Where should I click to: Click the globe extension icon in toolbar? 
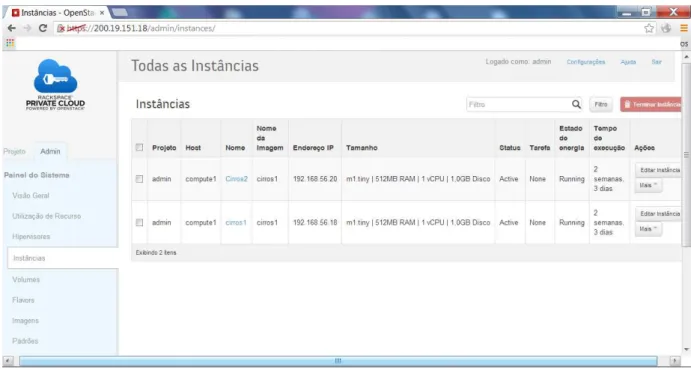666,29
